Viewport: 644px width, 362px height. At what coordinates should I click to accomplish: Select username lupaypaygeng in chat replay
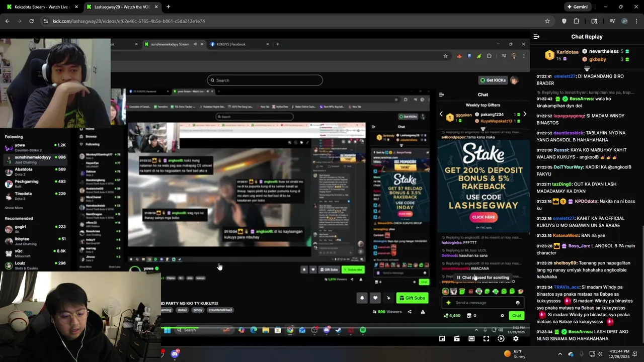pos(569,116)
